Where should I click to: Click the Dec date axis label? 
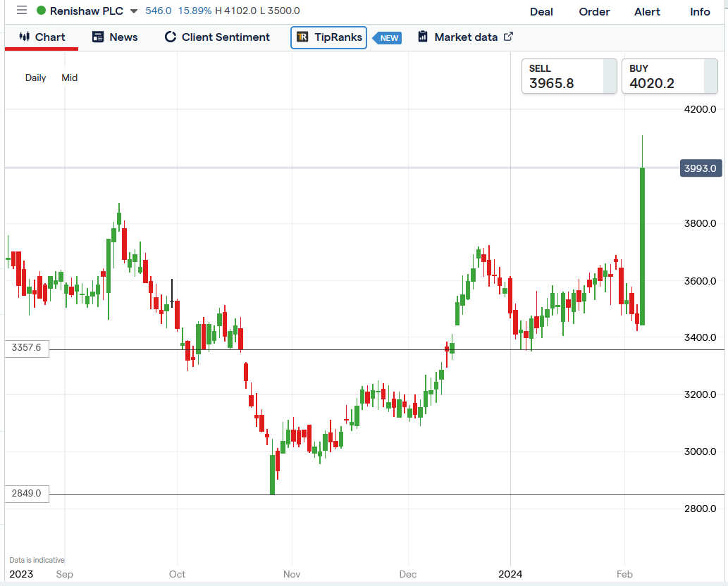(407, 575)
